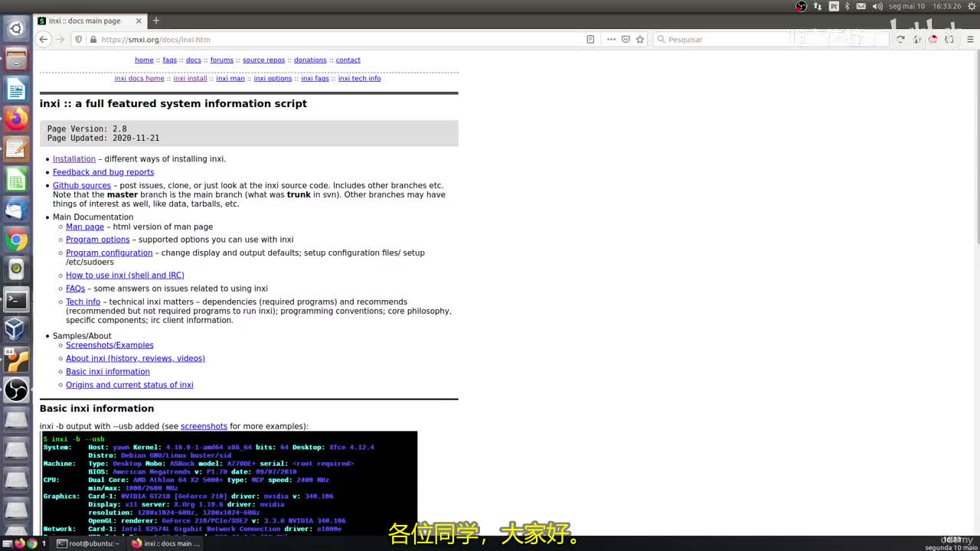Viewport: 980px width, 551px height.
Task: Open tracking protection shield panel
Action: [x=78, y=39]
